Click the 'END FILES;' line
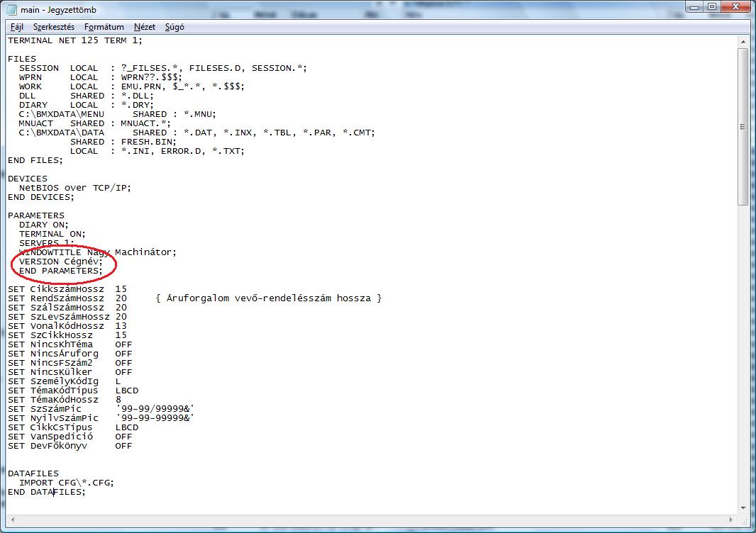 click(x=35, y=160)
